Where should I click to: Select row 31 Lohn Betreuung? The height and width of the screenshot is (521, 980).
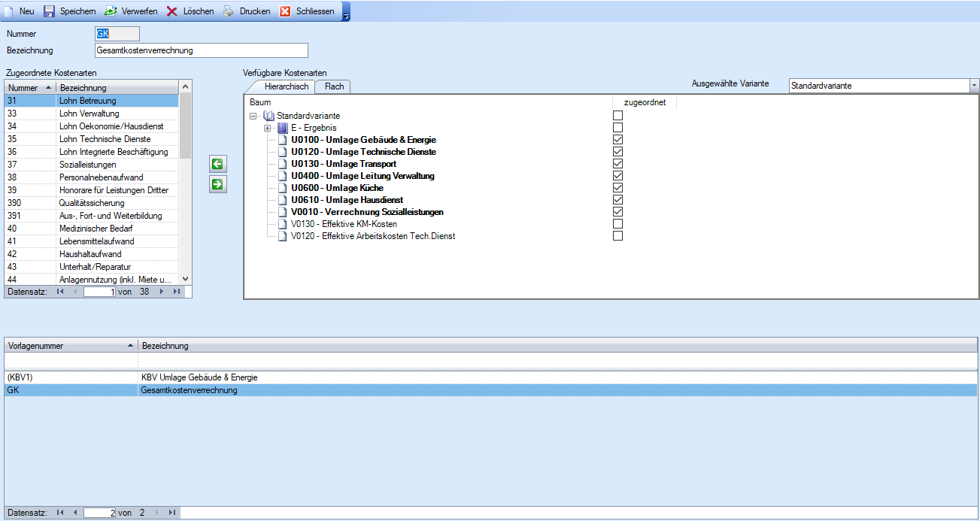coord(92,101)
